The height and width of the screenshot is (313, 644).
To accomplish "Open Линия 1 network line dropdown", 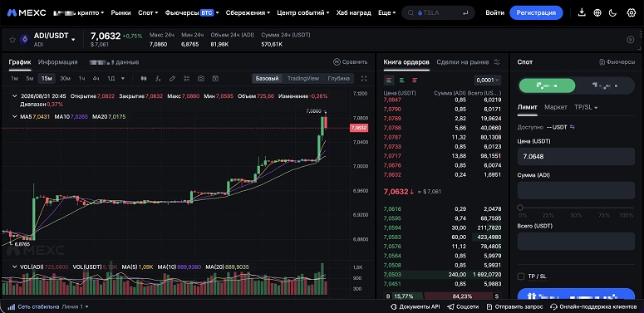I will click(x=75, y=306).
